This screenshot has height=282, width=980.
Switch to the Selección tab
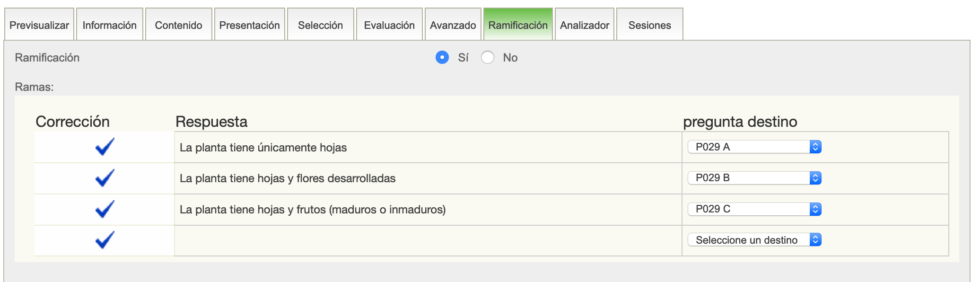(x=320, y=25)
